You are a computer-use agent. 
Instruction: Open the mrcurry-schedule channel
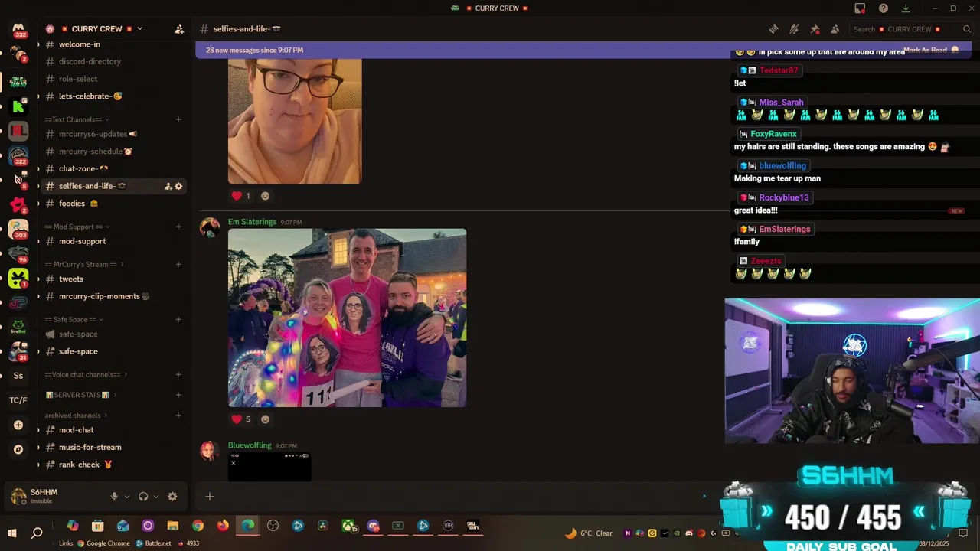pyautogui.click(x=95, y=152)
